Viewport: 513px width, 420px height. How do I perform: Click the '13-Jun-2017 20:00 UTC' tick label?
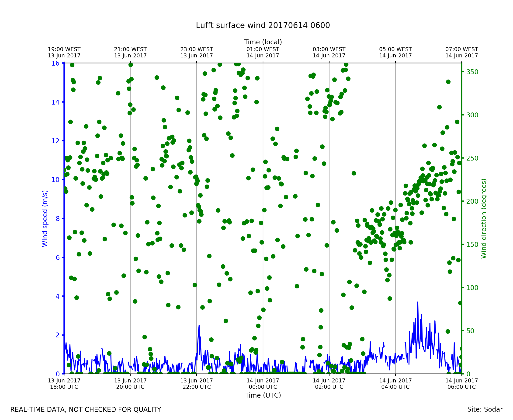pos(130,384)
